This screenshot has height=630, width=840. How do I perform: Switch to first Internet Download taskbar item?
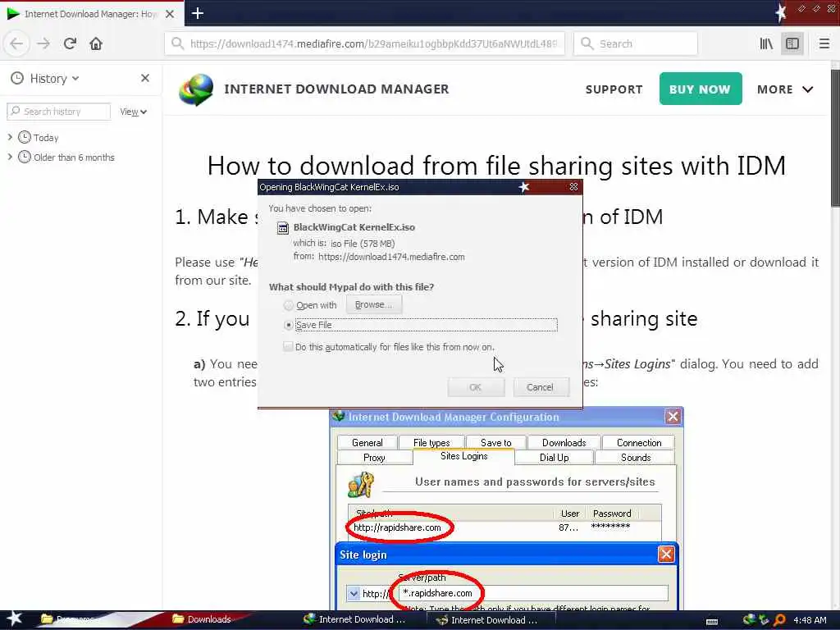click(354, 619)
